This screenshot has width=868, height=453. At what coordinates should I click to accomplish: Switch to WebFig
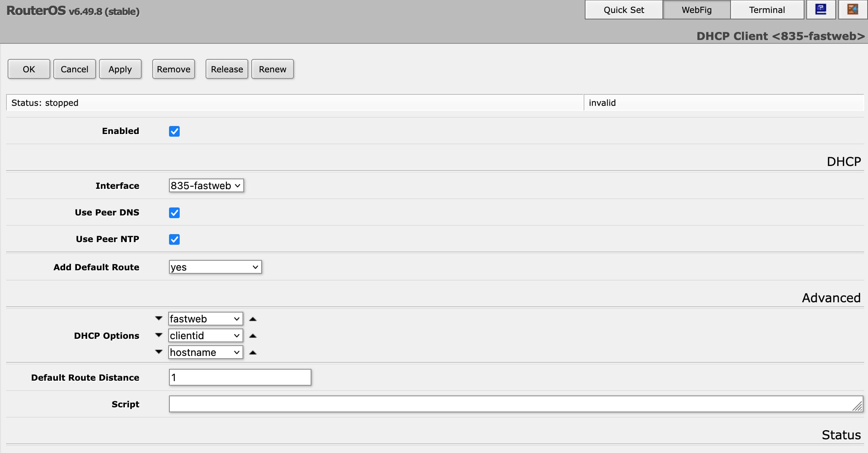point(696,10)
